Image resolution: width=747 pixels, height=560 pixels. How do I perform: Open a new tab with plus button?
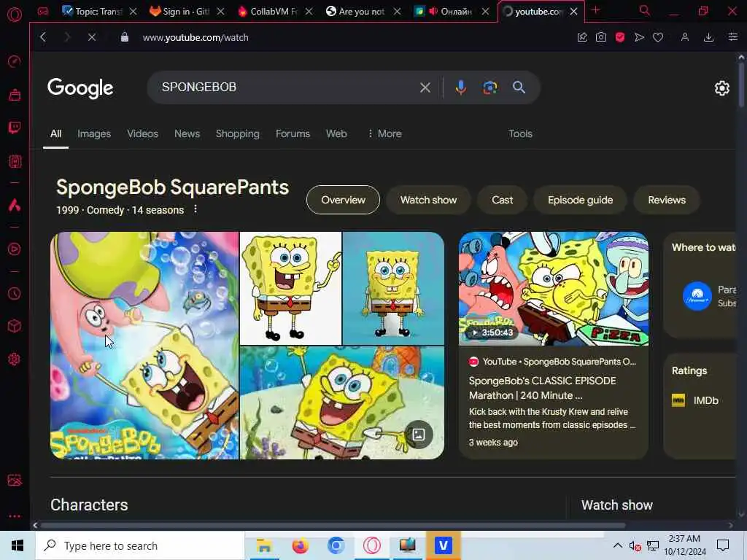click(x=595, y=10)
